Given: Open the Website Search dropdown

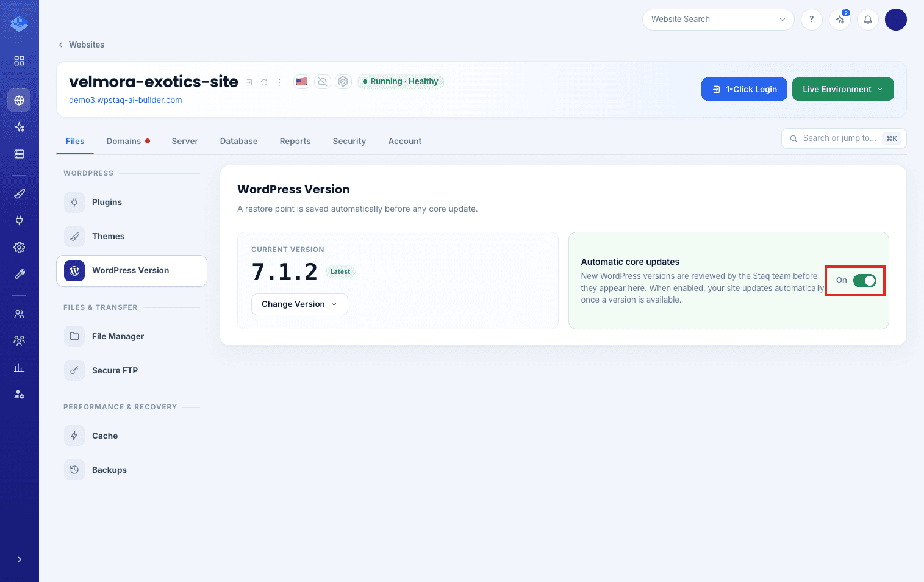Looking at the screenshot, I should tap(718, 20).
